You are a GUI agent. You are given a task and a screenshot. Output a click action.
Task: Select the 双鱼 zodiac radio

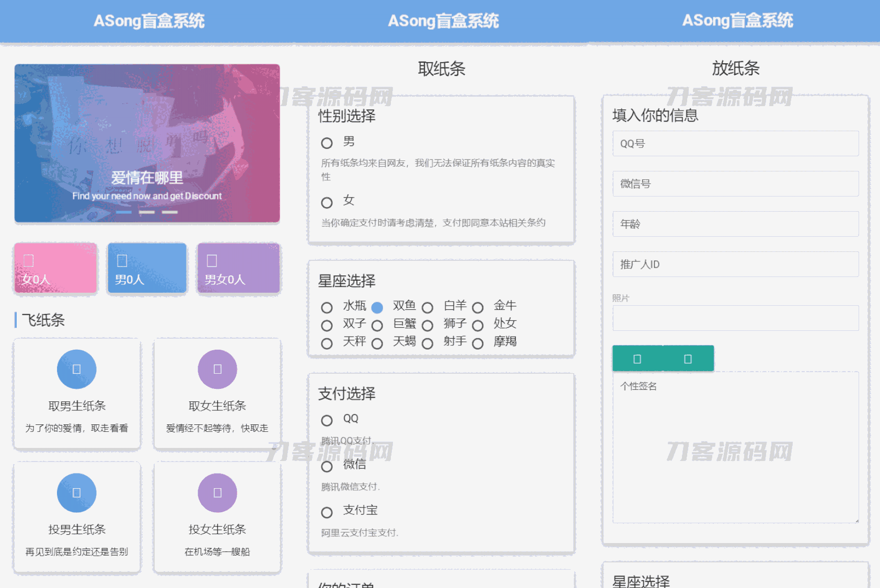click(x=377, y=308)
